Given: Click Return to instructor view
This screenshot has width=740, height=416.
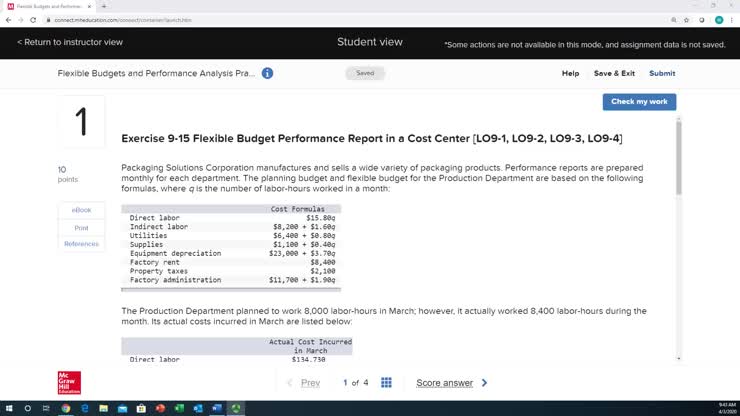Looking at the screenshot, I should pos(70,43).
